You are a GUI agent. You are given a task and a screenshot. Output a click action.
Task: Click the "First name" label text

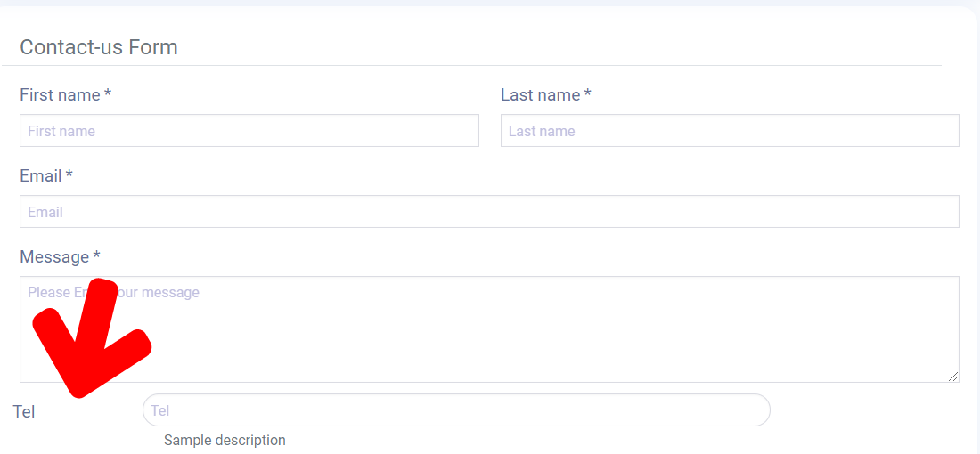60,95
